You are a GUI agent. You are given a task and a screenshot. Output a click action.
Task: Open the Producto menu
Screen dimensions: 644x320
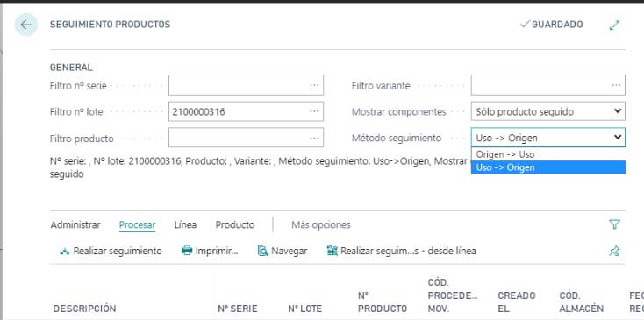235,224
